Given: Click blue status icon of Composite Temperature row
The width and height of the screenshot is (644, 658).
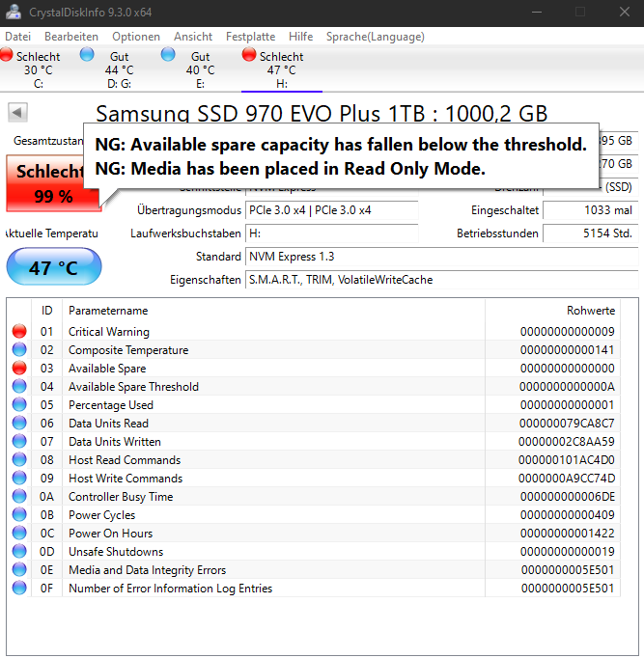Looking at the screenshot, I should [x=19, y=349].
